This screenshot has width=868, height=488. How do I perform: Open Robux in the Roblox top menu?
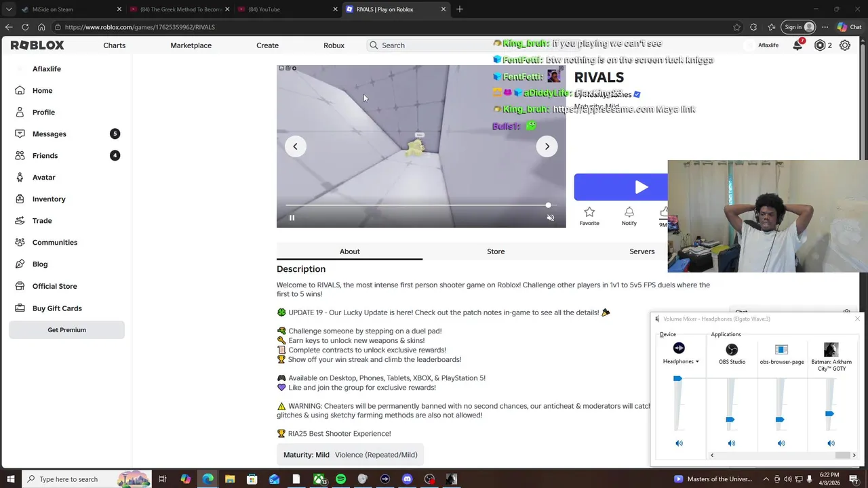pyautogui.click(x=334, y=45)
